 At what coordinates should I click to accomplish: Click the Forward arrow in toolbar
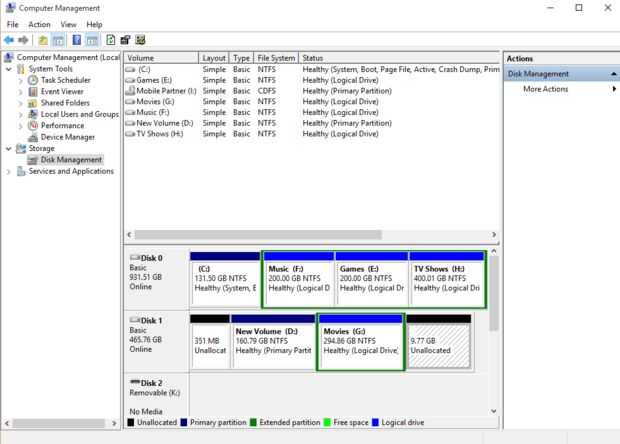(23, 40)
